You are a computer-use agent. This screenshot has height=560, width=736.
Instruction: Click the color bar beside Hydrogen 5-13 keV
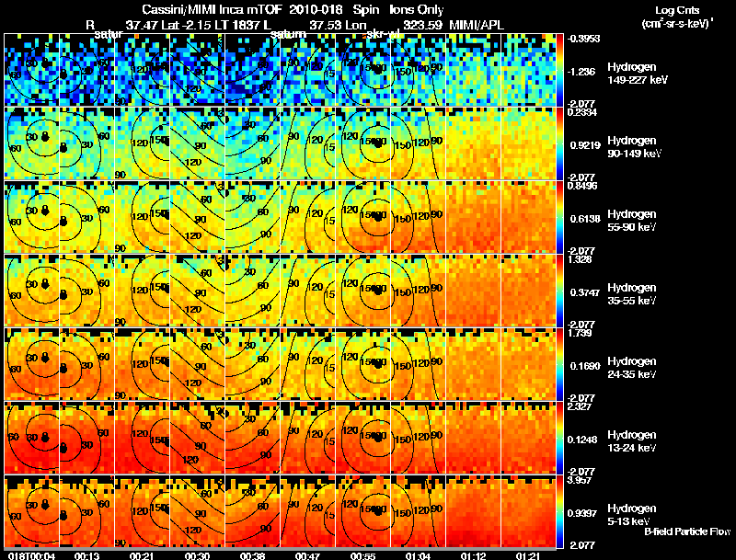(x=559, y=512)
